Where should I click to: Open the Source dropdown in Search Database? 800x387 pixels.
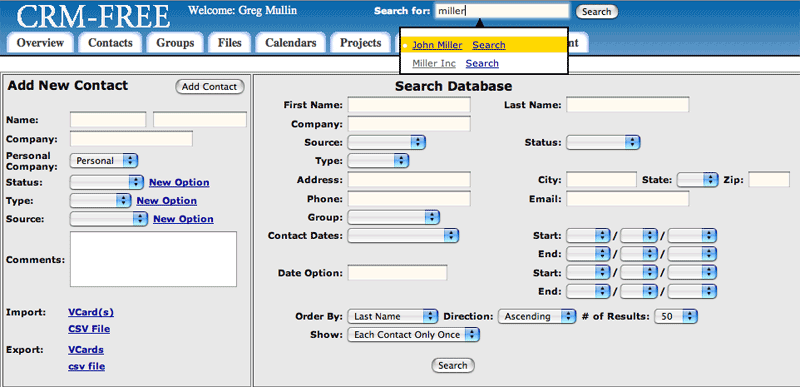tap(387, 142)
